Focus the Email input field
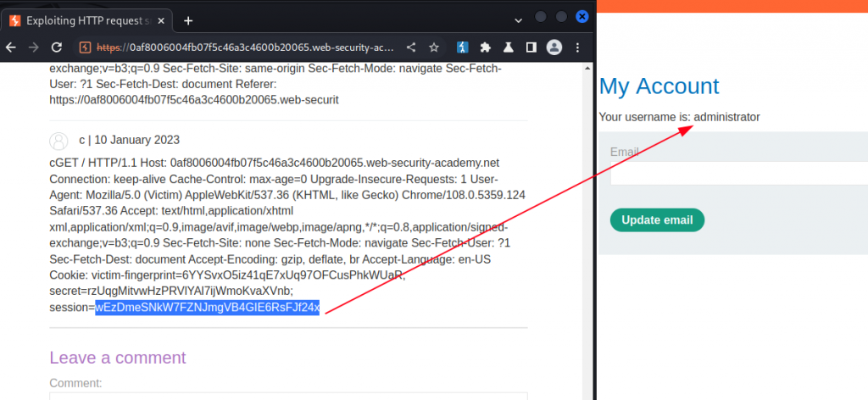The height and width of the screenshot is (400, 868). click(739, 173)
